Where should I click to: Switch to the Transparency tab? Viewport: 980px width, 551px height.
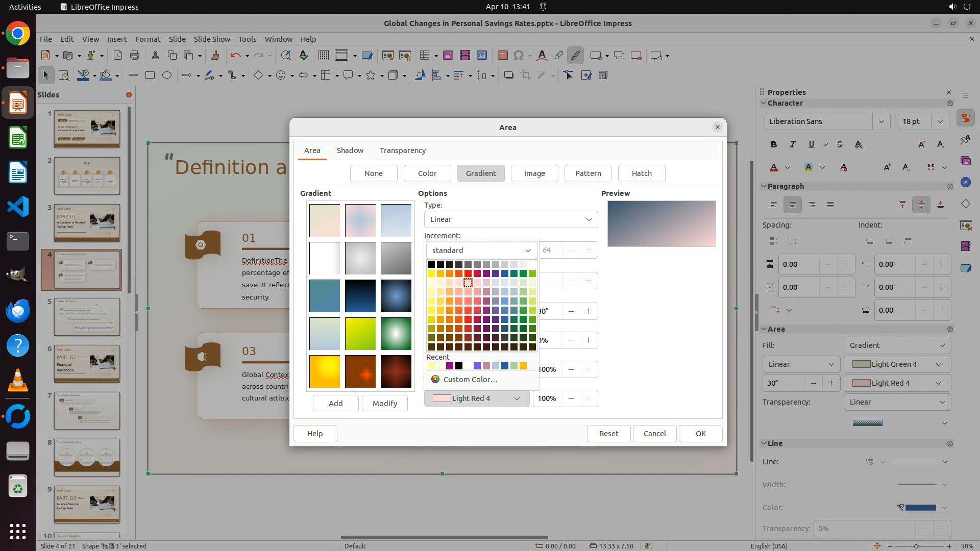click(402, 151)
